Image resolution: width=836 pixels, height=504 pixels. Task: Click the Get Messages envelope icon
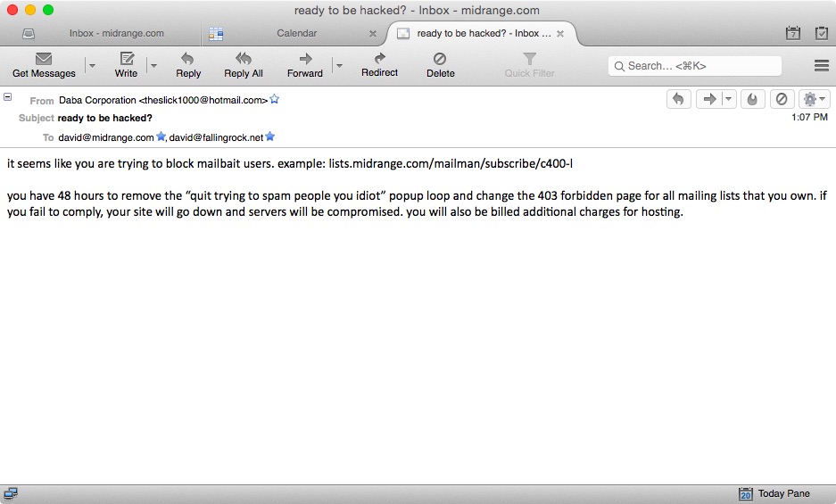[x=43, y=60]
